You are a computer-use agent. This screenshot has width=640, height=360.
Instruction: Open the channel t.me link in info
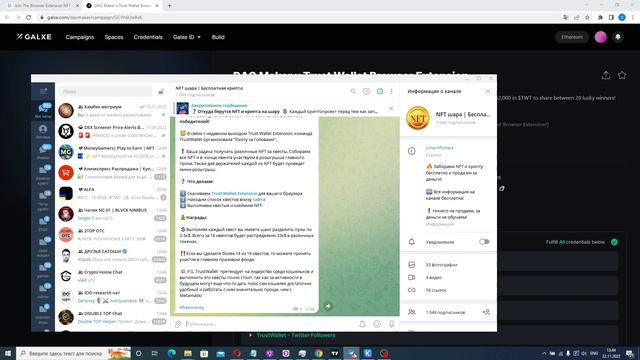pos(440,148)
